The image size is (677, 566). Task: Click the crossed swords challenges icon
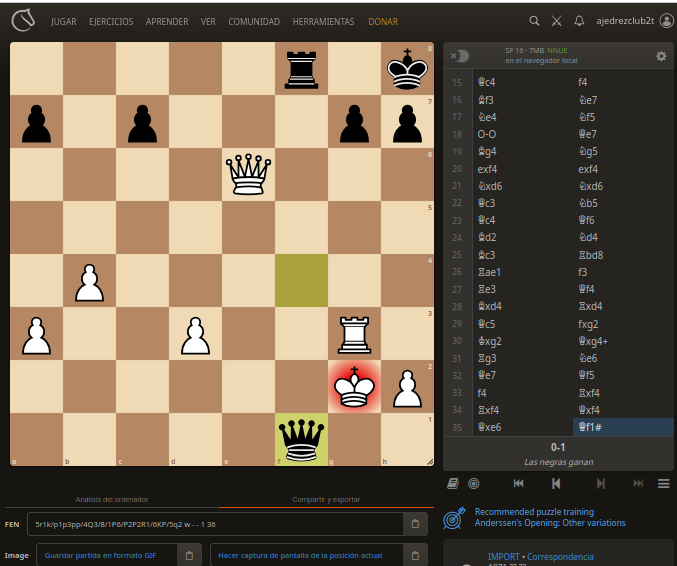557,21
